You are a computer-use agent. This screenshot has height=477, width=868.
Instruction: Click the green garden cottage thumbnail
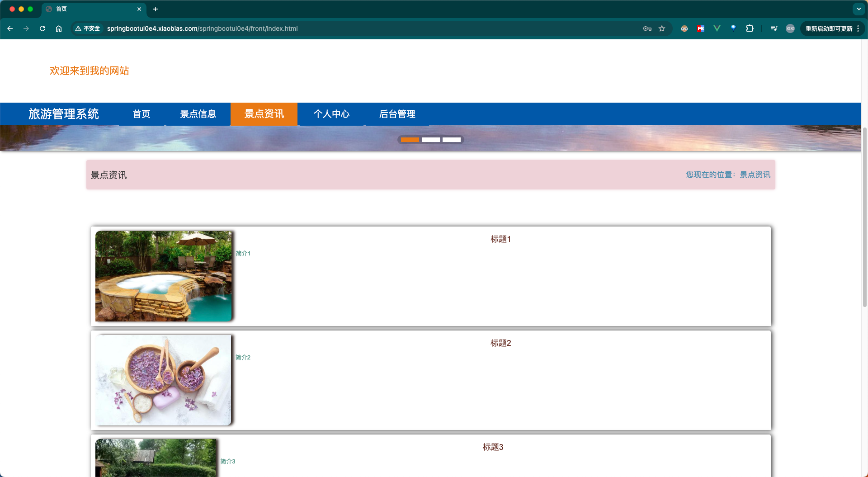click(156, 458)
